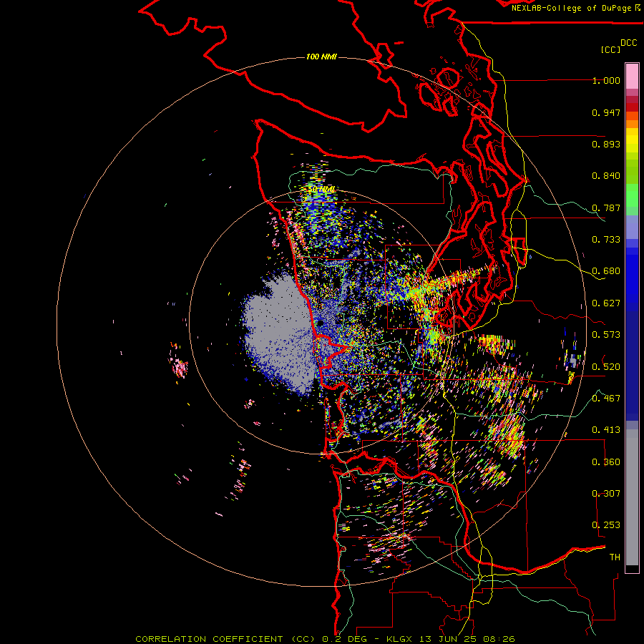Select the 0.467 scale value
The image size is (644, 644).
coord(606,398)
